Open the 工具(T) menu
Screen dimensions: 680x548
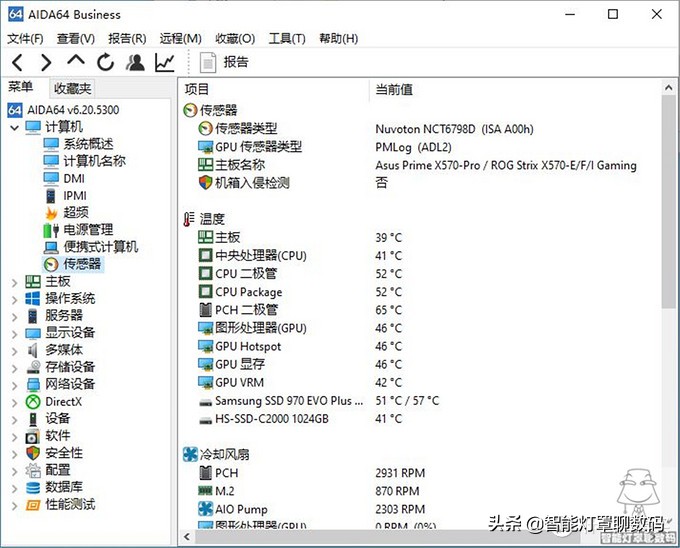(286, 38)
